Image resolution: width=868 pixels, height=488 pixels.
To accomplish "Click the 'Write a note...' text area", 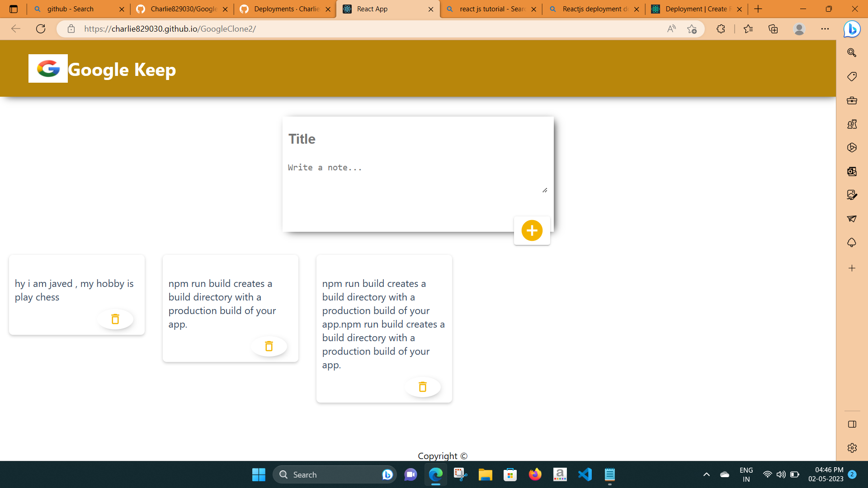I will (x=418, y=177).
